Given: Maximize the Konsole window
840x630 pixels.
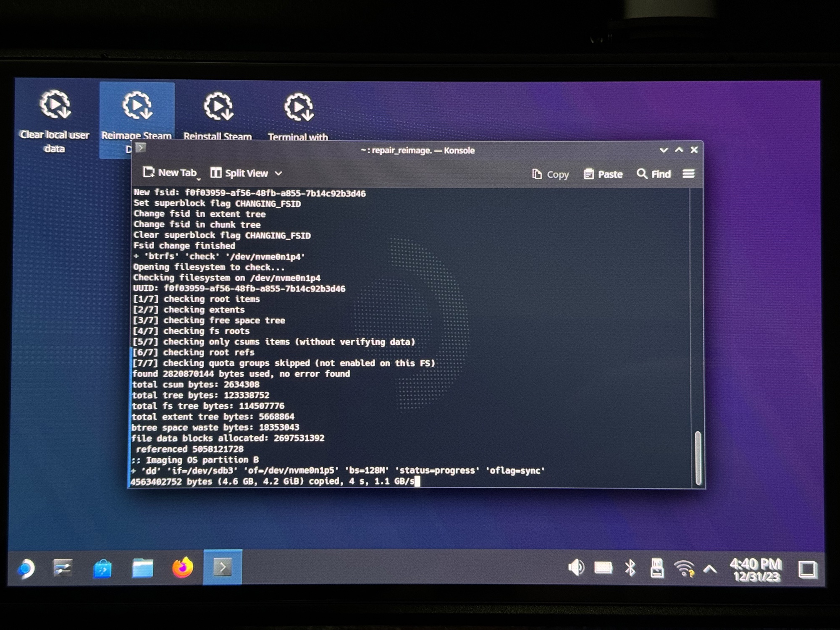Looking at the screenshot, I should coord(679,150).
